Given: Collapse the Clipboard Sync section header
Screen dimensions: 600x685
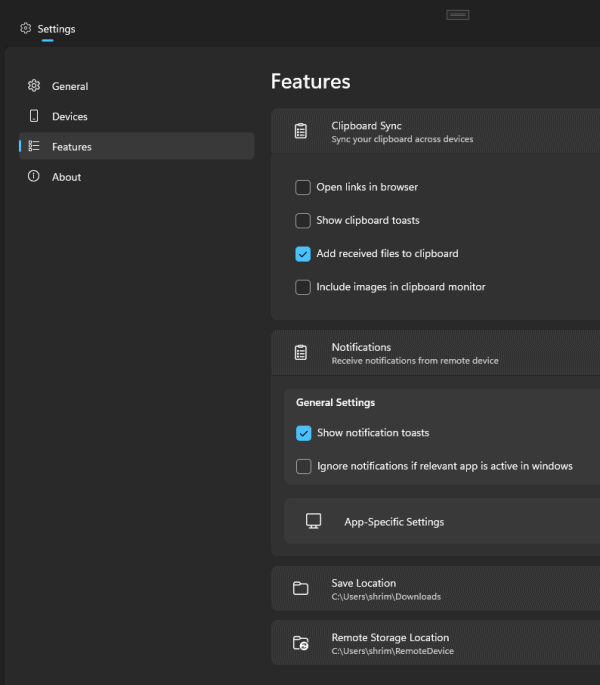Looking at the screenshot, I should tap(436, 131).
